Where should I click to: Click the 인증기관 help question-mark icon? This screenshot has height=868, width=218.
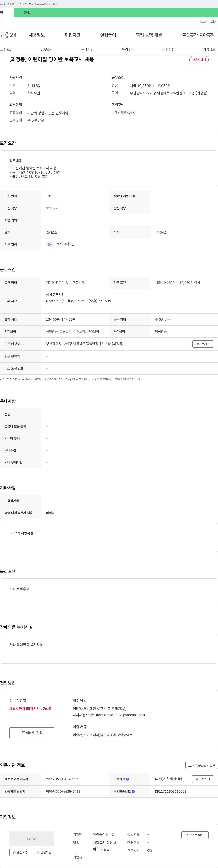[x=128, y=779]
